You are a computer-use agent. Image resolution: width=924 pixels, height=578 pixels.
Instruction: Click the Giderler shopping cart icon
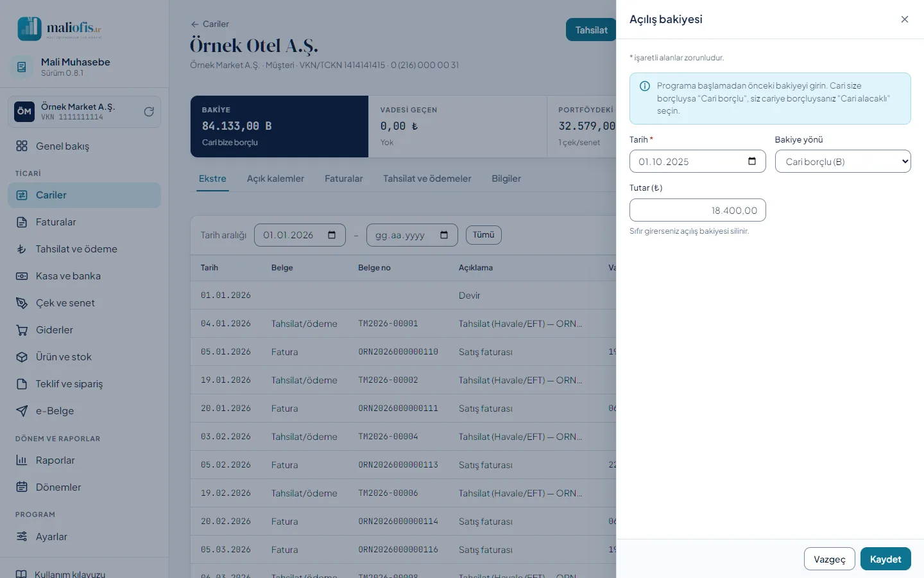[x=22, y=330]
